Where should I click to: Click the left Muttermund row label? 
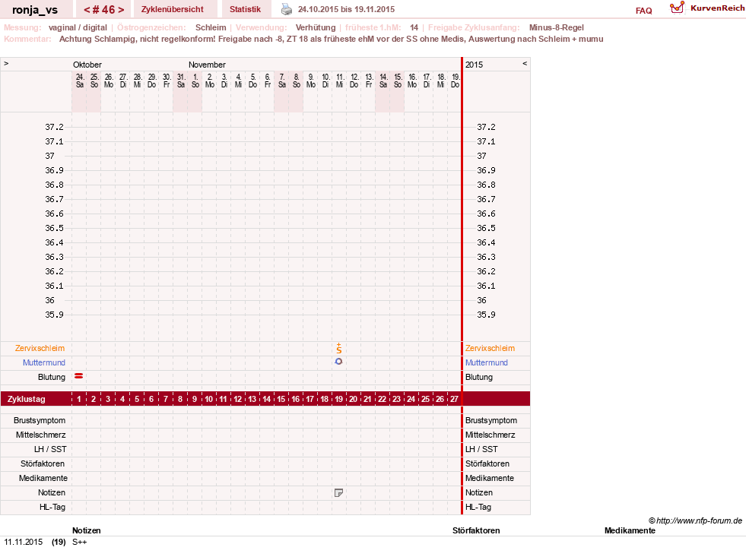44,362
